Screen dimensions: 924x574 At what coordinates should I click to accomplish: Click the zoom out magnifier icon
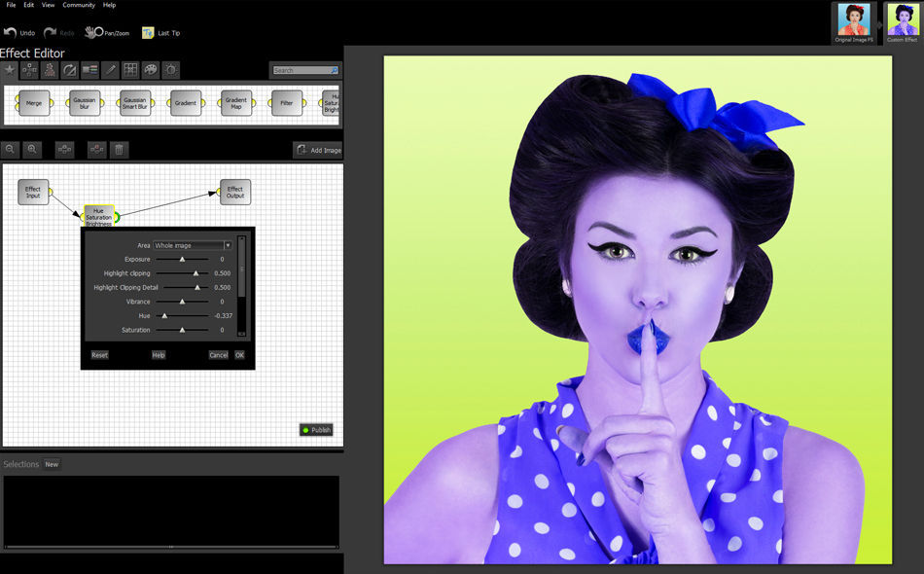(x=10, y=150)
